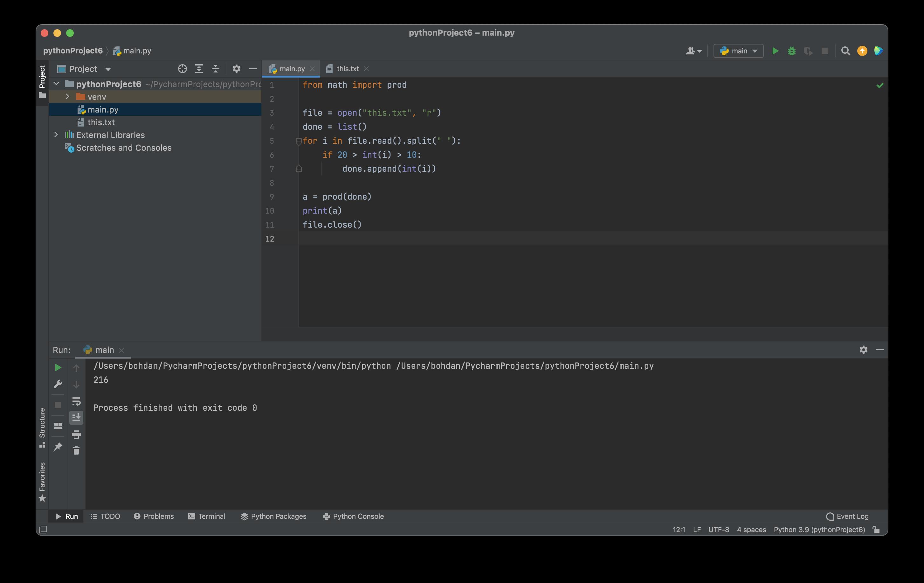Click the locate-in-project crosshair icon

182,69
